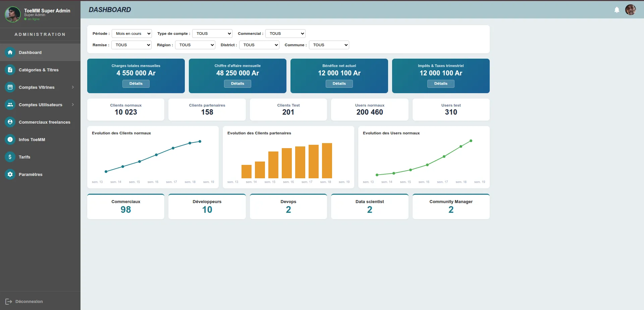The height and width of the screenshot is (310, 644).
Task: Open the Tarifs menu item
Action: (x=40, y=157)
